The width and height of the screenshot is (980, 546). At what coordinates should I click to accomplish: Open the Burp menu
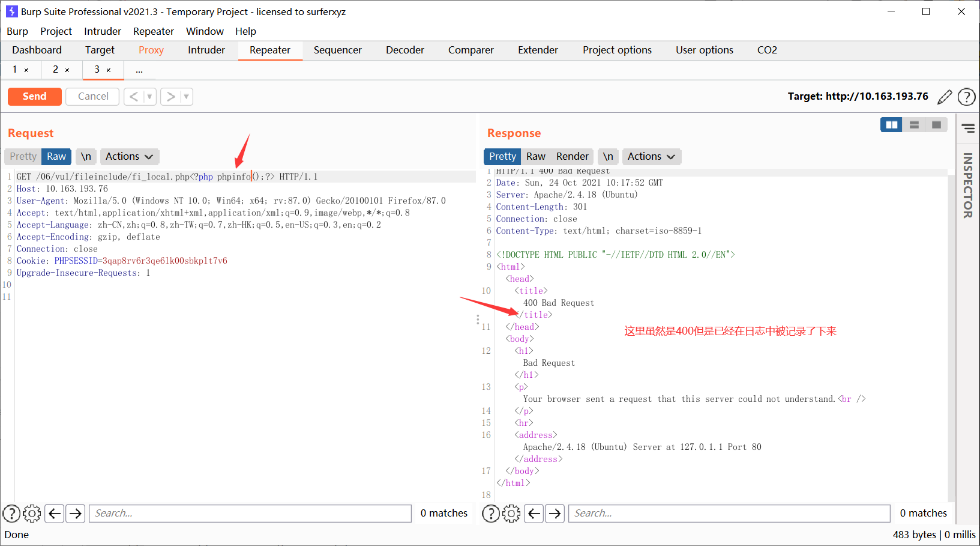click(17, 31)
